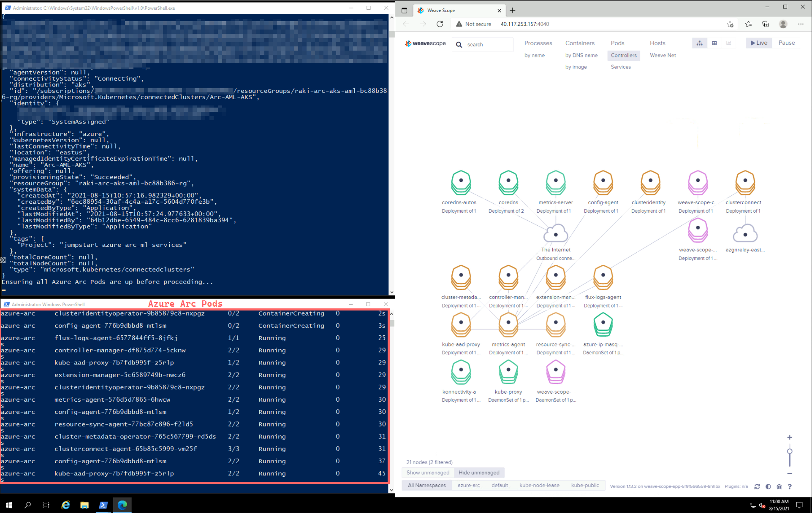The height and width of the screenshot is (513, 812).
Task: Click the zoom in plus icon
Action: pos(790,437)
